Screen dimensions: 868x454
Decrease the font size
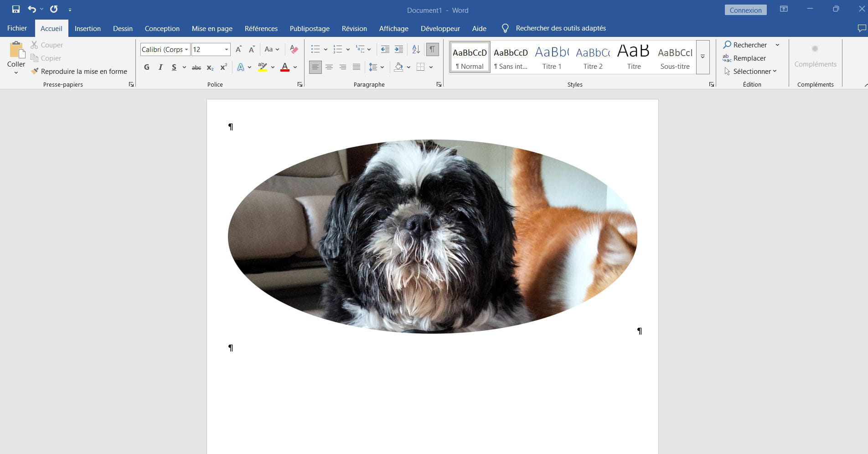[252, 49]
